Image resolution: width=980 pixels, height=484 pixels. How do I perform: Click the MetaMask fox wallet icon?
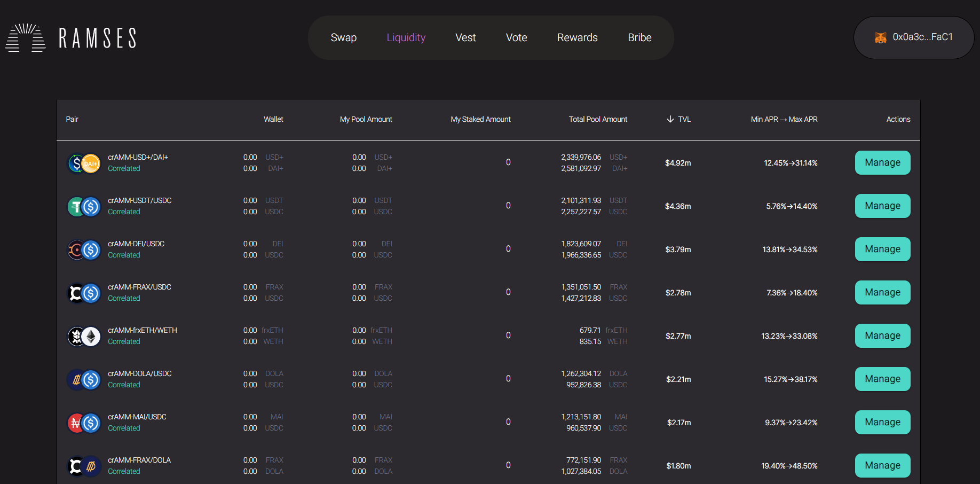point(880,37)
